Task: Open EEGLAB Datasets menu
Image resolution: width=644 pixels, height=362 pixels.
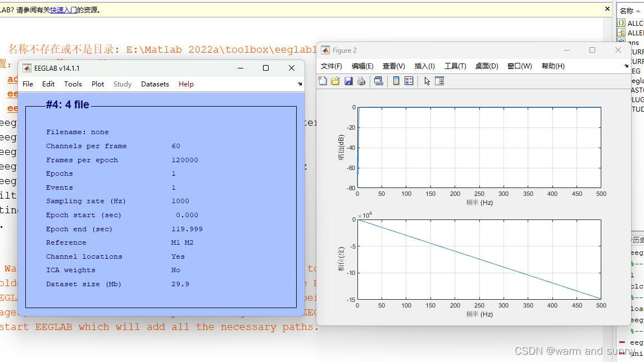Action: [x=155, y=84]
